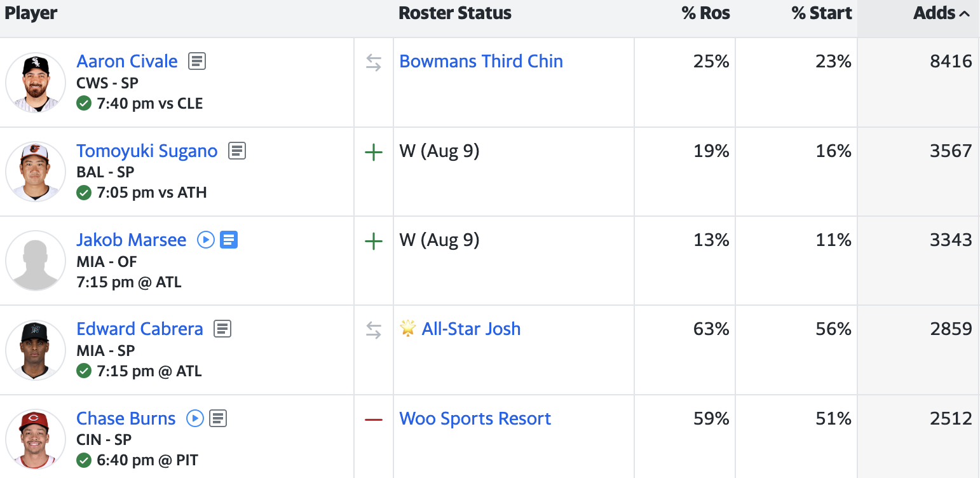Open Aaron Civale's player notes icon
Screen dimensions: 980x478
pyautogui.click(x=197, y=62)
